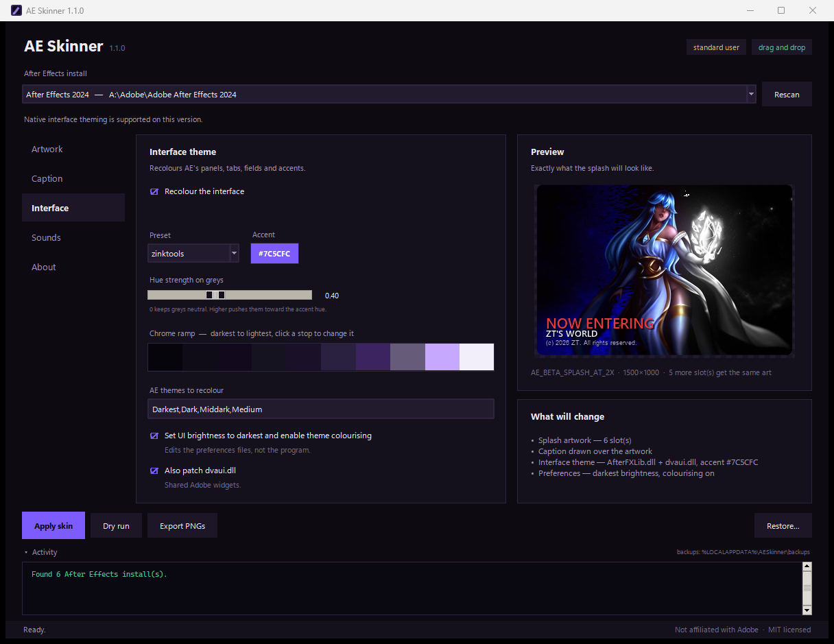
Task: Click the Restore... button
Action: (x=783, y=526)
